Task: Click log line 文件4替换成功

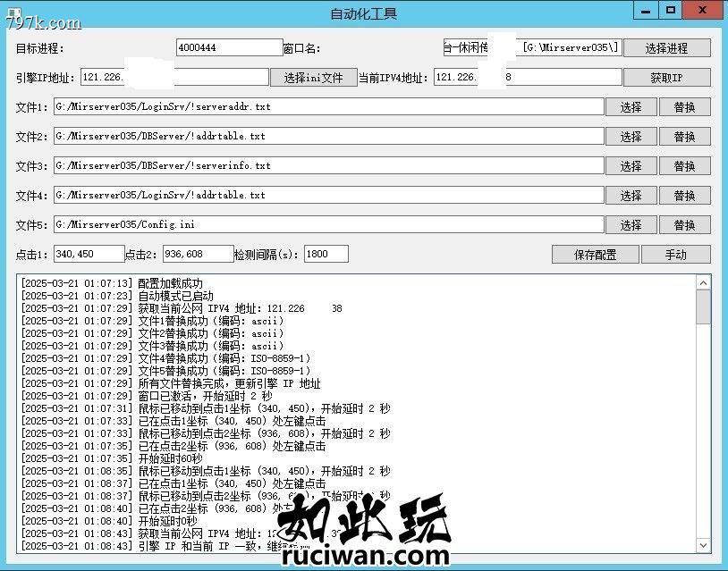Action: (x=165, y=358)
